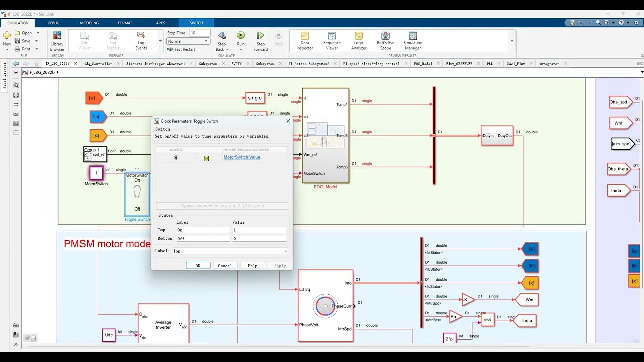The image size is (644, 362).
Task: Switch to the DEBUG ribbon tab
Action: click(53, 23)
